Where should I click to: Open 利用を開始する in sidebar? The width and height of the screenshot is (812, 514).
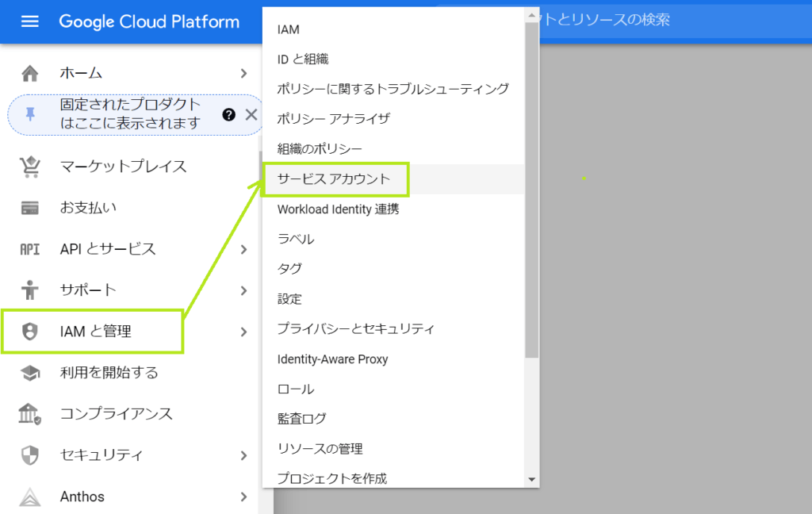pyautogui.click(x=109, y=373)
